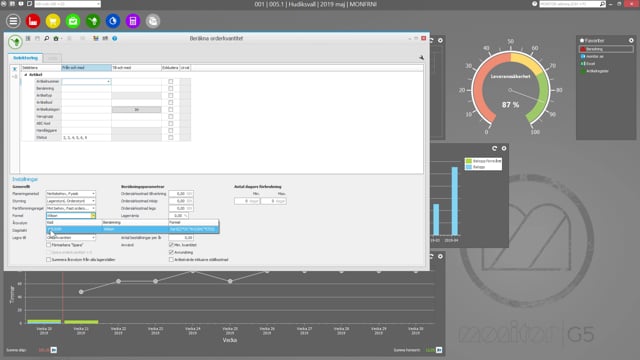The image size is (640, 360).
Task: Click the button beside Summa timmar at bottom right
Action: coord(439,350)
